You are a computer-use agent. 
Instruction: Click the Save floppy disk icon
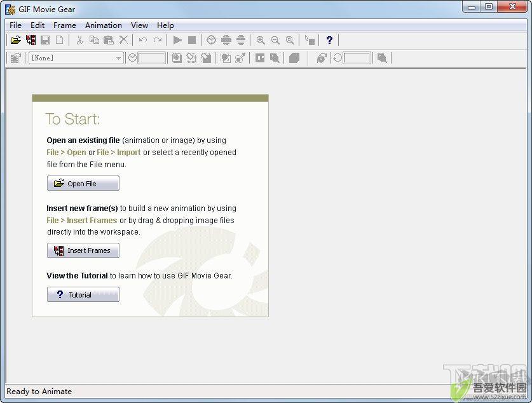coord(45,40)
